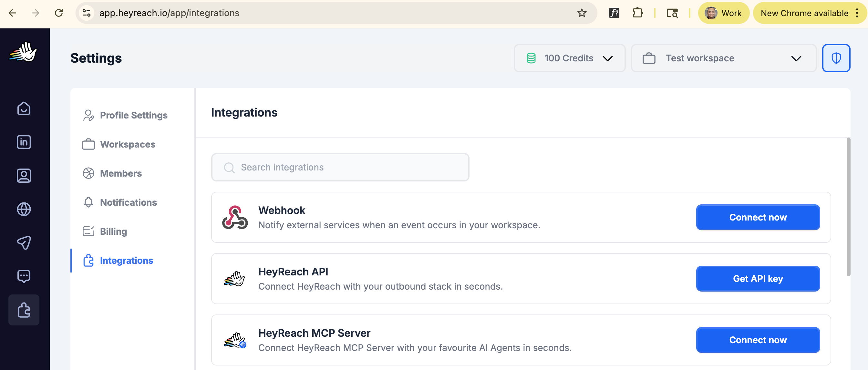Click the globe icon in left sidebar
Image resolution: width=868 pixels, height=370 pixels.
pyautogui.click(x=24, y=209)
